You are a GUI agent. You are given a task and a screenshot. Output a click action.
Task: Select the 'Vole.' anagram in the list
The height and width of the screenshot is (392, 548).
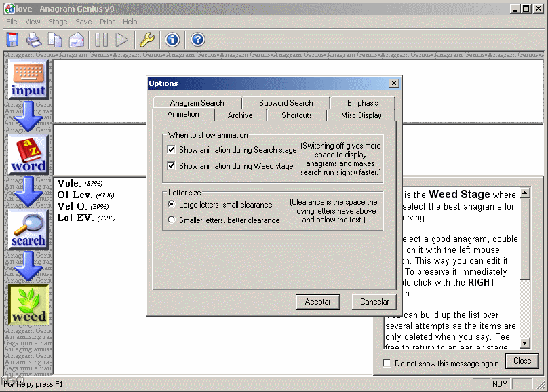(x=69, y=183)
